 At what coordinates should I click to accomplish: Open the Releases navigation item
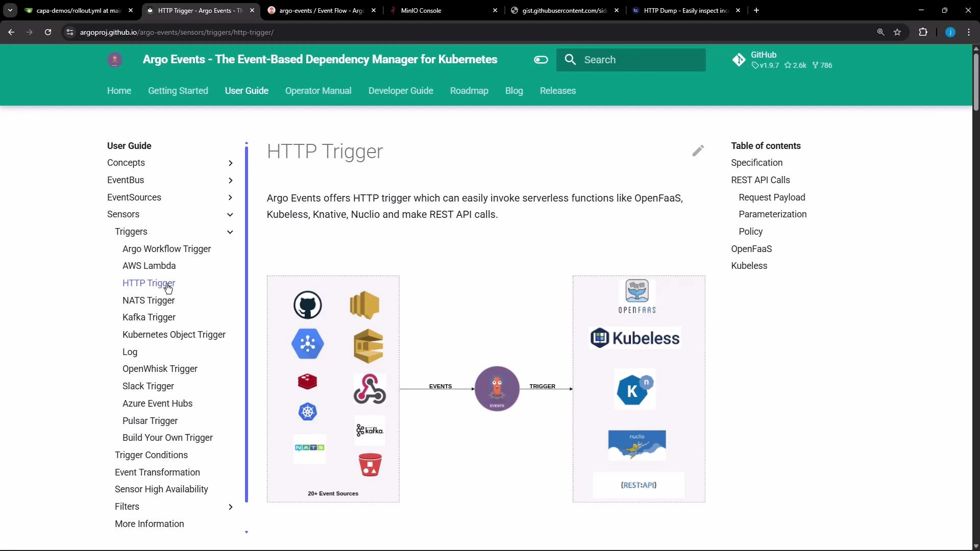tap(558, 91)
